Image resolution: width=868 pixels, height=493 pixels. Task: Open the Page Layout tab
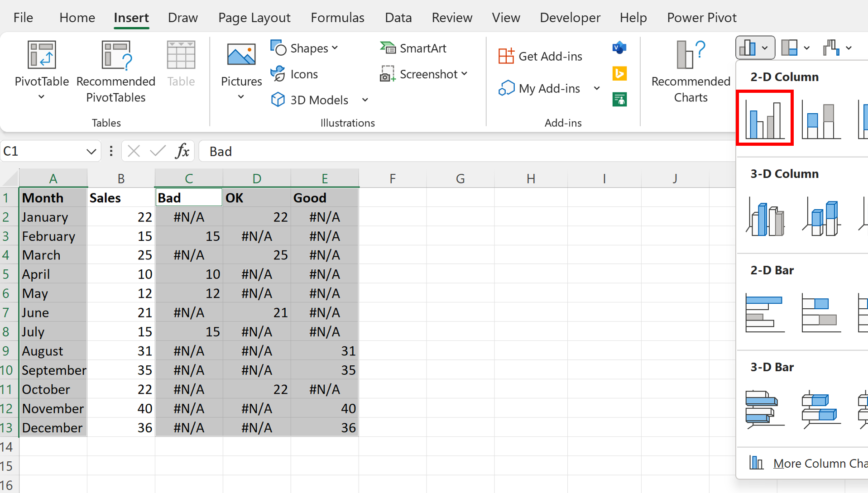click(254, 18)
